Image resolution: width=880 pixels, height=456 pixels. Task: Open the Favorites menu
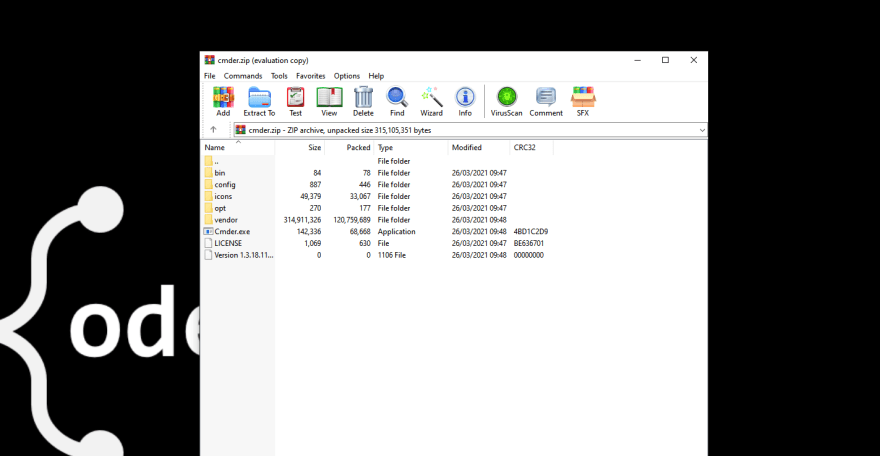click(x=310, y=76)
